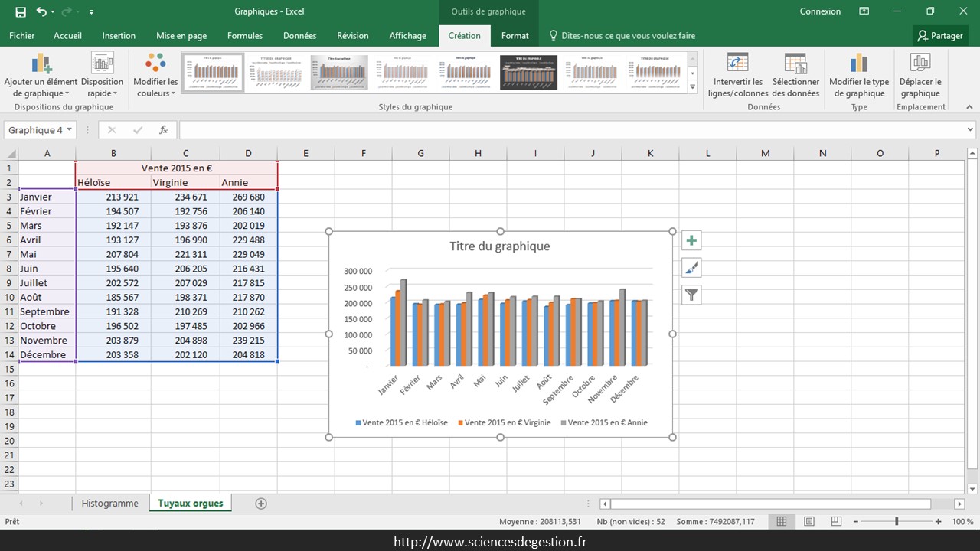Switch to the Histogramme sheet tab

[110, 504]
